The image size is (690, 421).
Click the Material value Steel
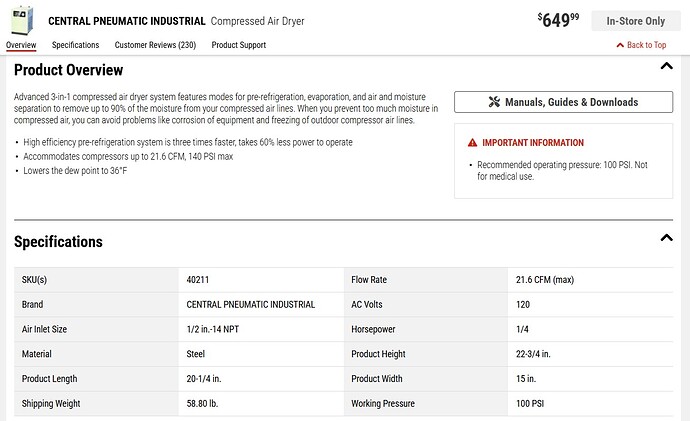click(195, 354)
